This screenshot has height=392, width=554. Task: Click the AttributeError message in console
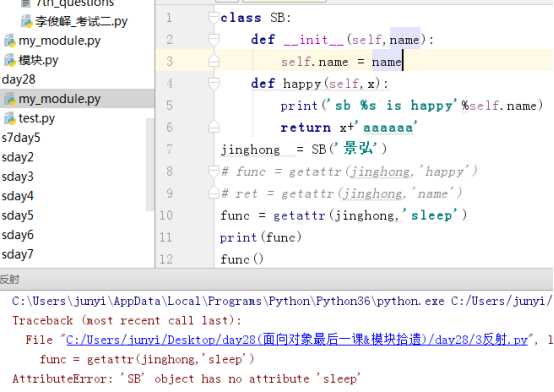(186, 379)
